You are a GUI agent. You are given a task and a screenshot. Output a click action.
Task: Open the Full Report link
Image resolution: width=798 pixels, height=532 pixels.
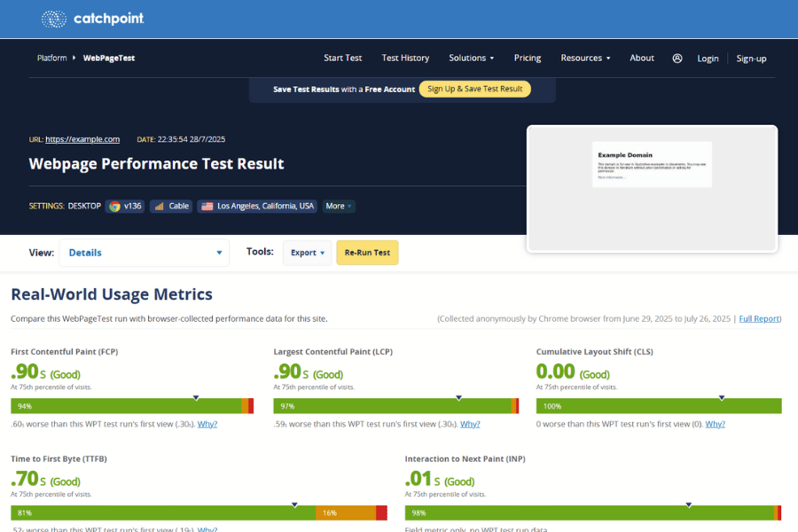tap(759, 318)
